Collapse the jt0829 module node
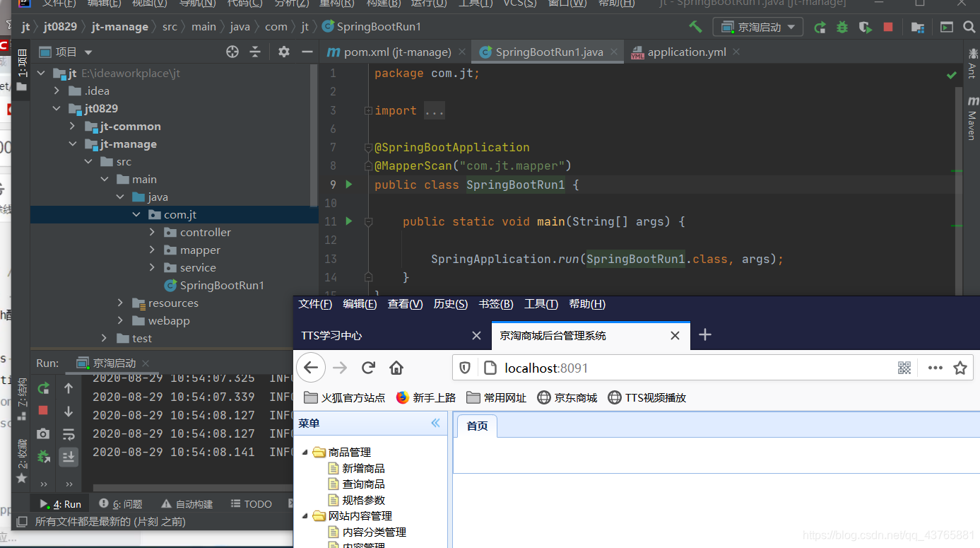Screen dimensions: 980x548 [57, 108]
